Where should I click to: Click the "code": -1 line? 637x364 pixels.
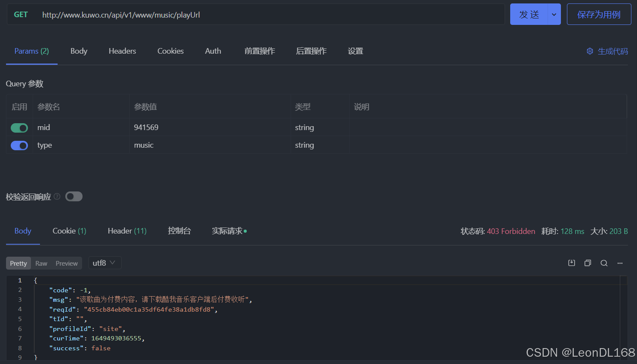pyautogui.click(x=70, y=290)
